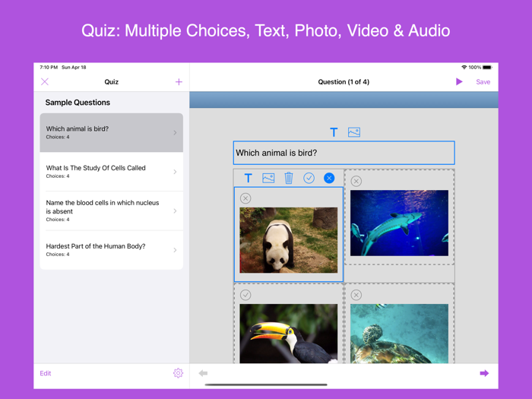Add a new quiz question with plus icon
Image resolution: width=532 pixels, height=399 pixels.
tap(179, 82)
